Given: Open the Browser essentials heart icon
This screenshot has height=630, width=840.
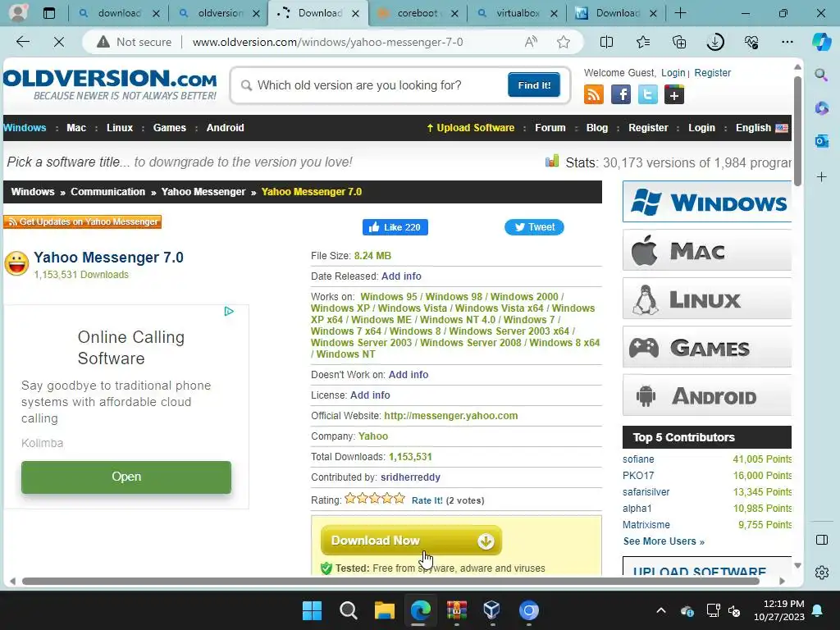Looking at the screenshot, I should [x=751, y=42].
